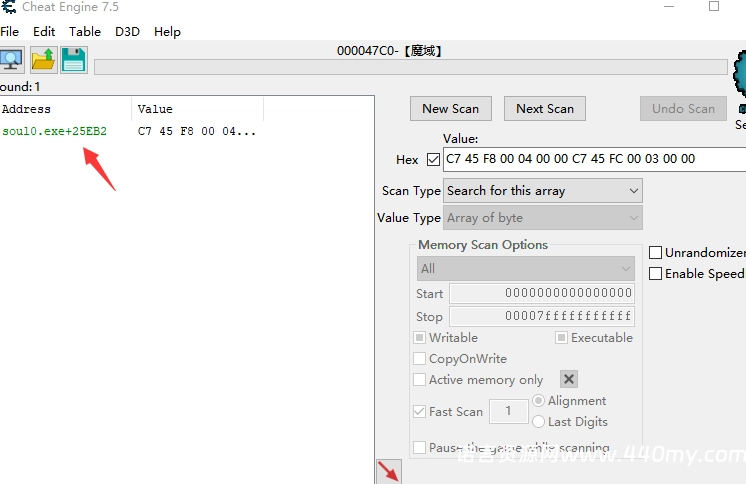The height and width of the screenshot is (484, 746).
Task: Click the New Scan button
Action: coord(451,109)
